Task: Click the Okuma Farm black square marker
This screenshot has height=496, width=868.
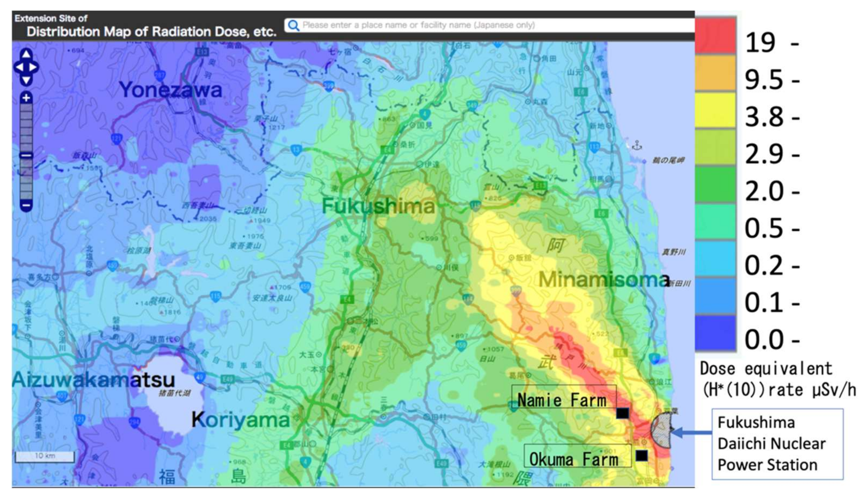Action: pos(641,455)
